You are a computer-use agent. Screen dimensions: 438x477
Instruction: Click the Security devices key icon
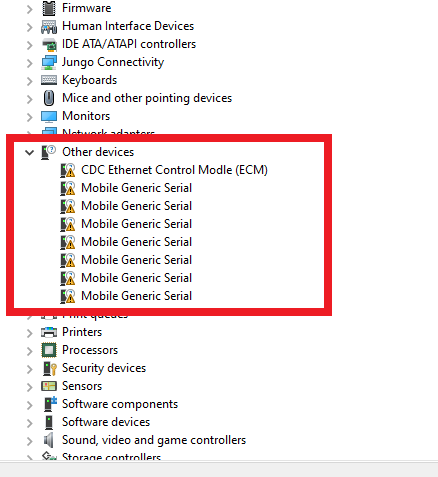coord(50,369)
